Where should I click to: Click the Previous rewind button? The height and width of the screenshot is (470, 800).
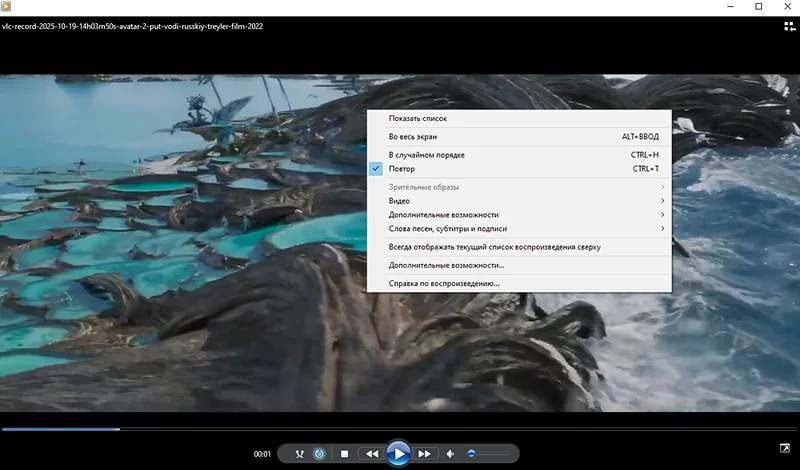372,454
